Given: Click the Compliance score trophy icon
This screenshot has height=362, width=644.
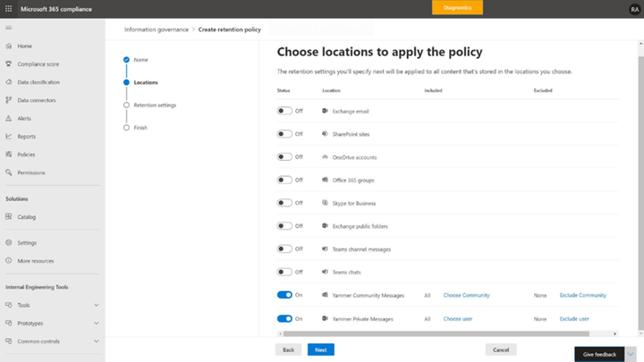Looking at the screenshot, I should (9, 64).
